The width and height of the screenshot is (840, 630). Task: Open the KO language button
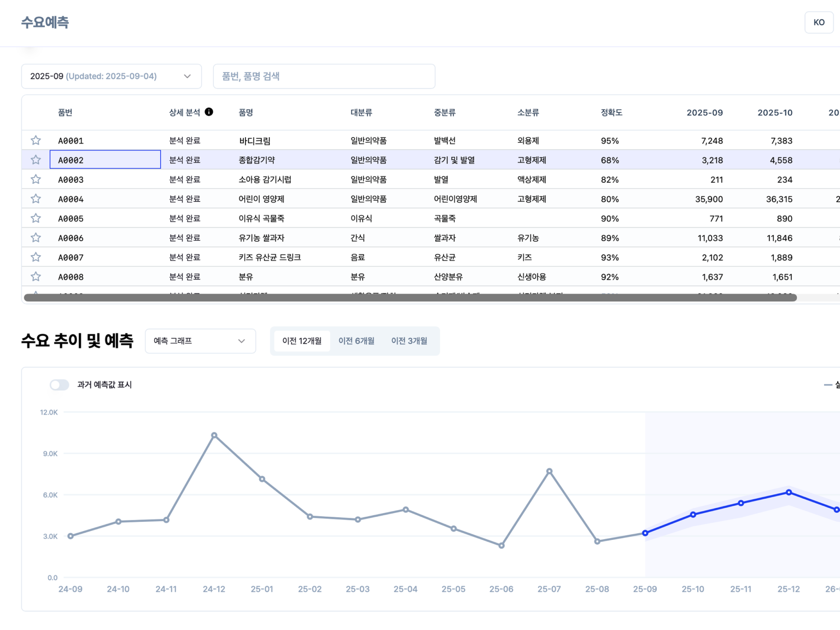click(819, 22)
